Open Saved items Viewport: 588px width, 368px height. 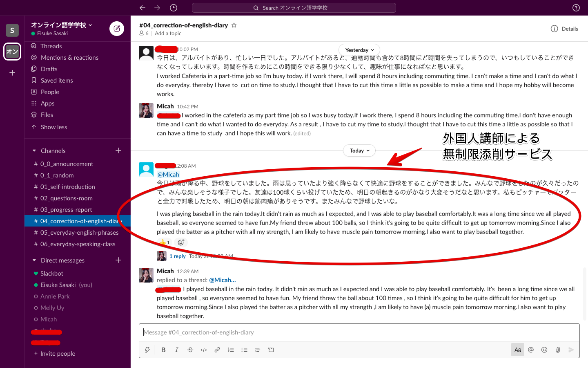point(57,81)
